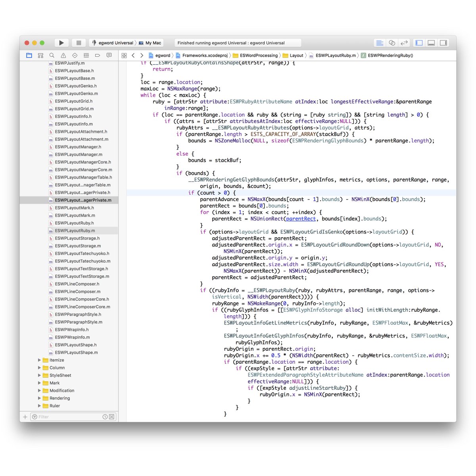The height and width of the screenshot is (476, 476).
Task: Select ESWPLayoutTatechuyoko.m file
Action: (x=69, y=261)
